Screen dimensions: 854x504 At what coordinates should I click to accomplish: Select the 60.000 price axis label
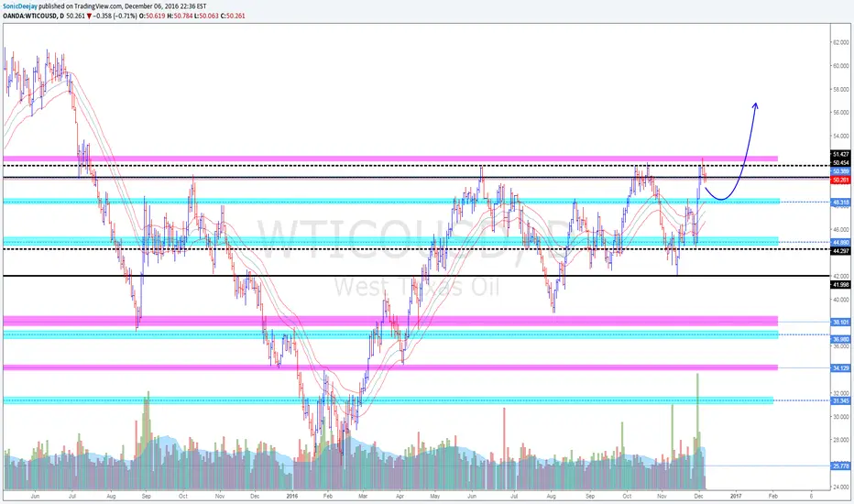841,66
